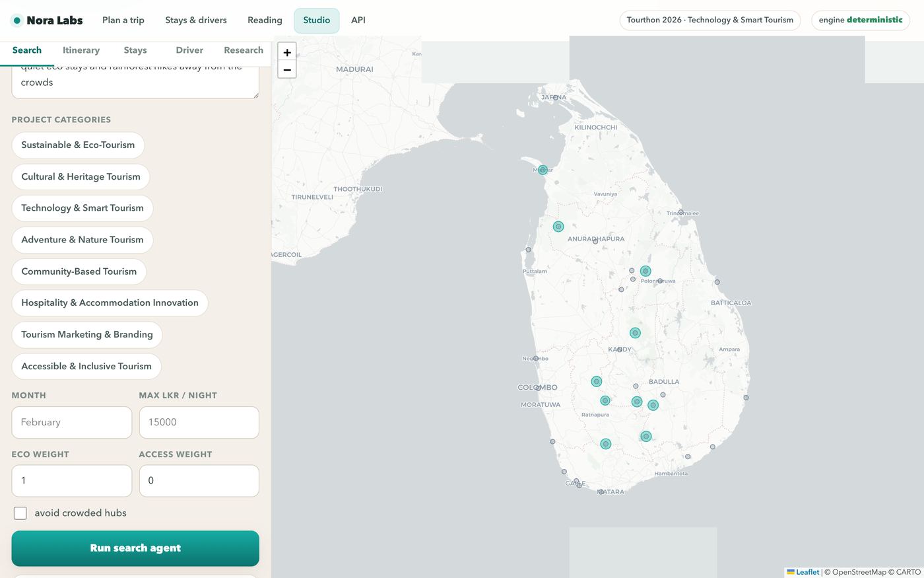Toggle the Cultural & Heritage Tourism category
This screenshot has width=924, height=578.
[81, 177]
